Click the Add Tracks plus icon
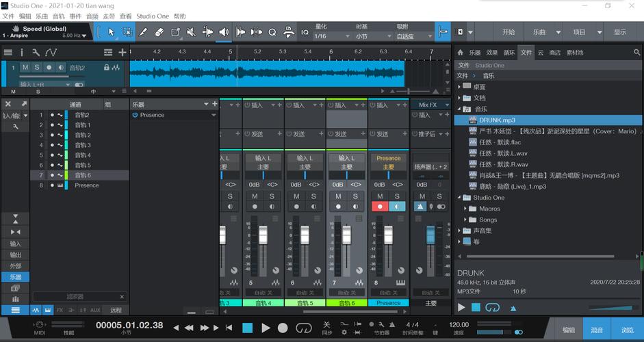This screenshot has width=644, height=342. [123, 52]
